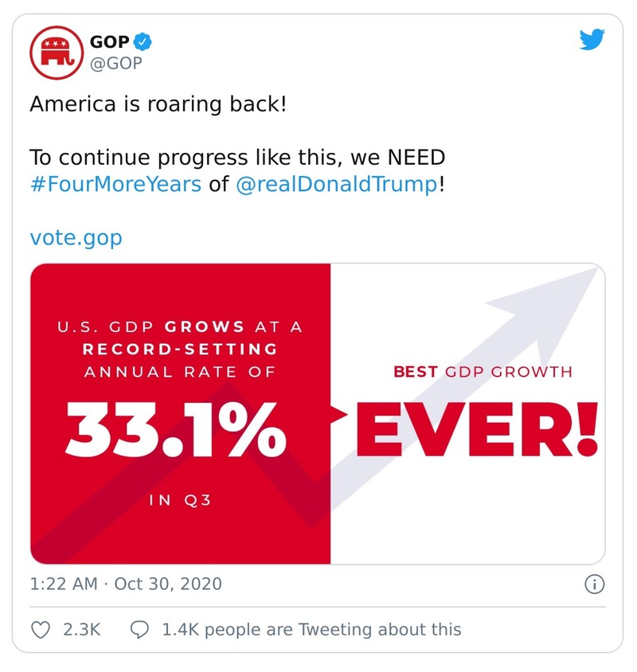Click the GOP display name

pos(109,42)
